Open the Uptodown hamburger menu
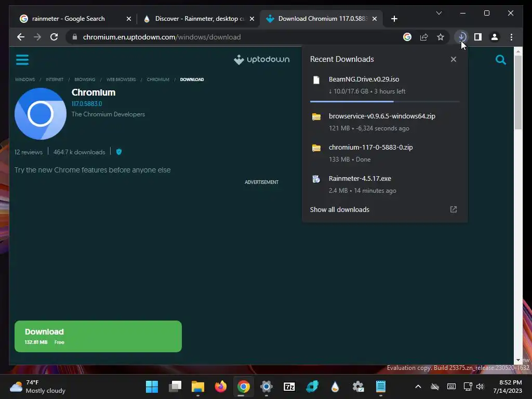The width and height of the screenshot is (532, 399). [x=22, y=60]
